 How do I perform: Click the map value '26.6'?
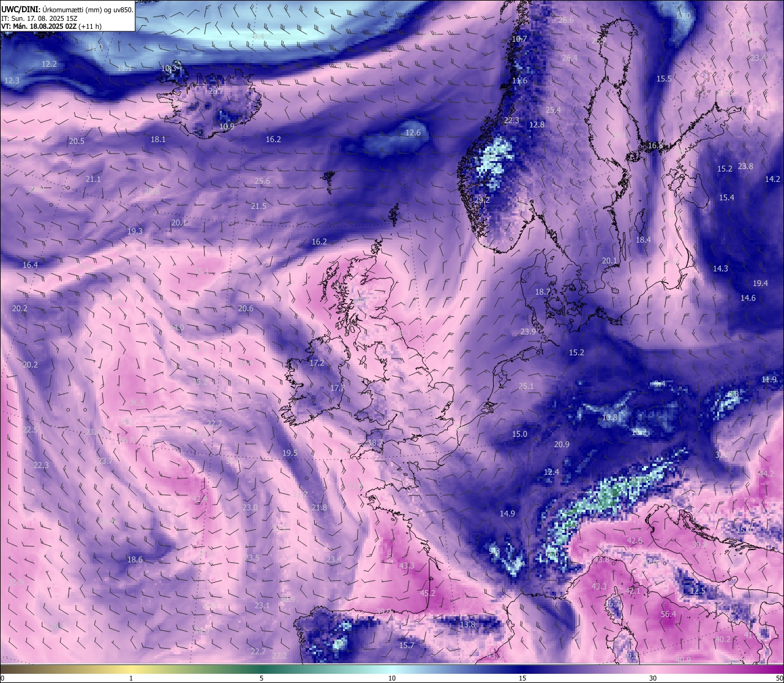click(566, 20)
